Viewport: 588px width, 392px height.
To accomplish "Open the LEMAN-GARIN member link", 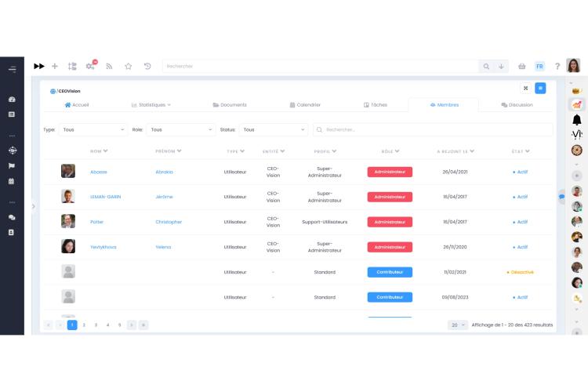I will pyautogui.click(x=105, y=197).
